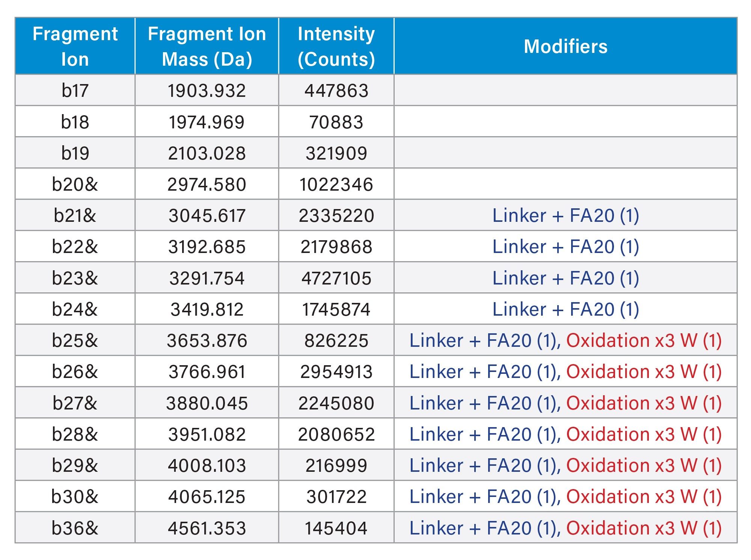Select the Intensity (Counts) column header
751x560 pixels.
[336, 46]
